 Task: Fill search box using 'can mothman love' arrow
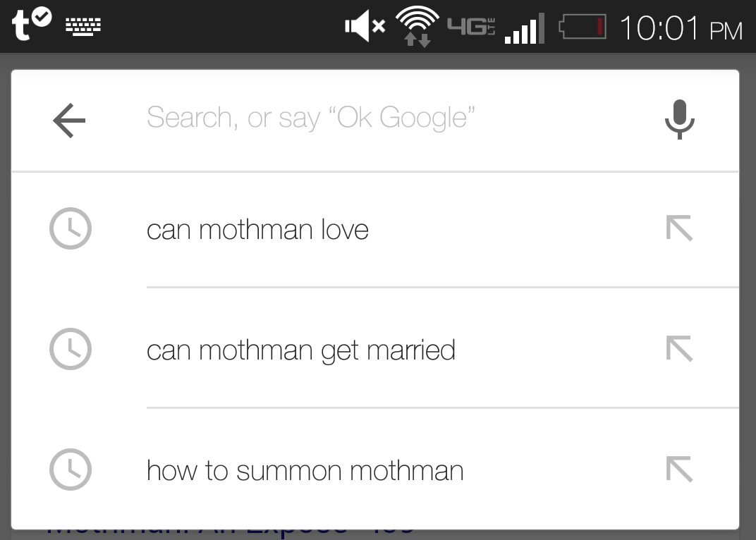coord(679,228)
